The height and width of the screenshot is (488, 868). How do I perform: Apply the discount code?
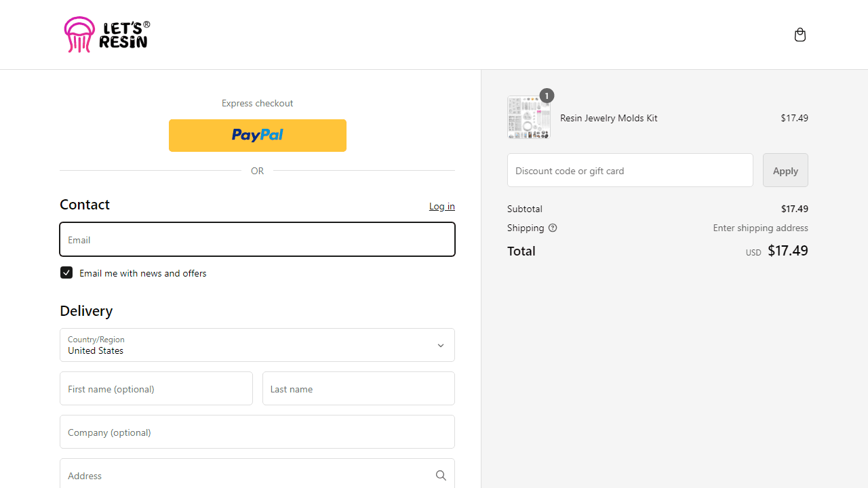(785, 170)
